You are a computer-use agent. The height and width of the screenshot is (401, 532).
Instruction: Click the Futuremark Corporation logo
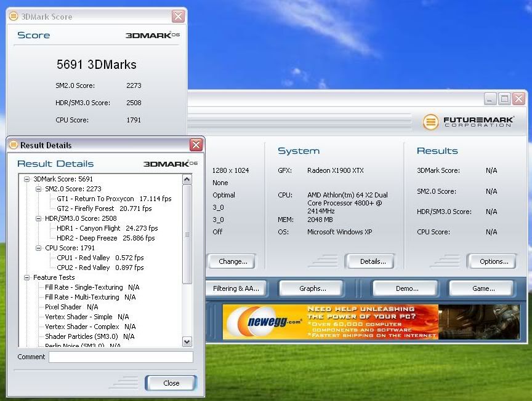click(x=468, y=122)
